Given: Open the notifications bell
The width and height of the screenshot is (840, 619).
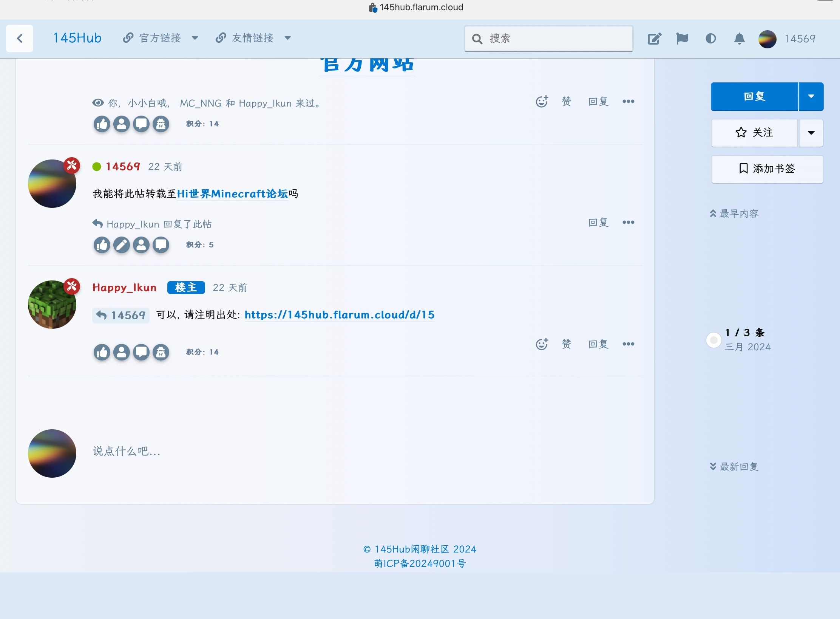Looking at the screenshot, I should point(739,39).
